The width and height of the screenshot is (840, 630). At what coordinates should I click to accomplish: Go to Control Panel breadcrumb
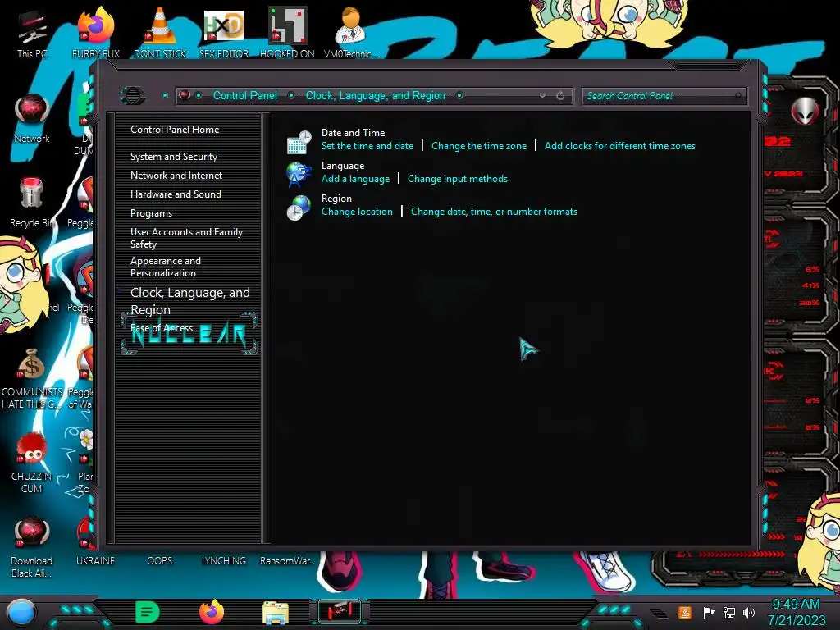(244, 95)
